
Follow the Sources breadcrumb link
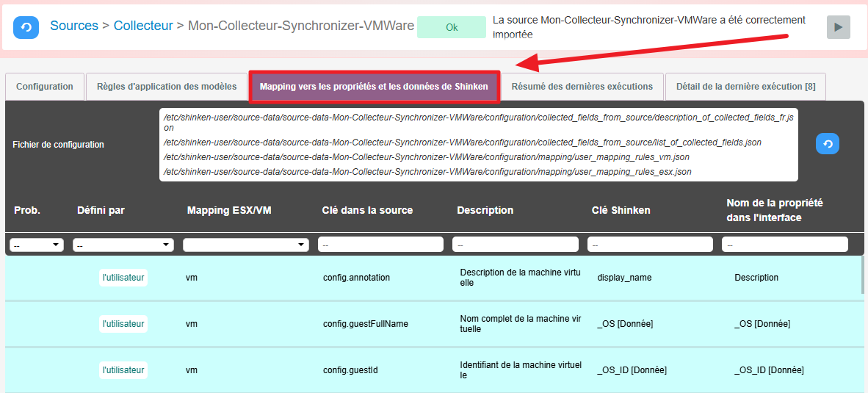coord(74,26)
